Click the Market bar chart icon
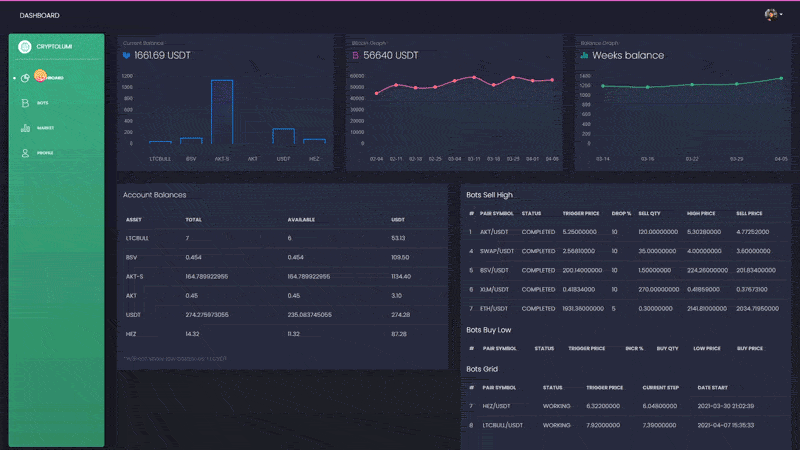 coord(25,128)
